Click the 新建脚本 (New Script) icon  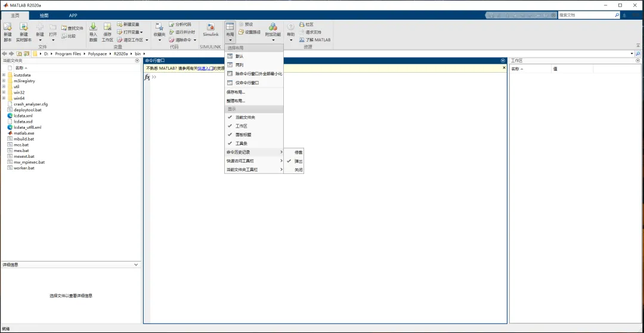(7, 27)
